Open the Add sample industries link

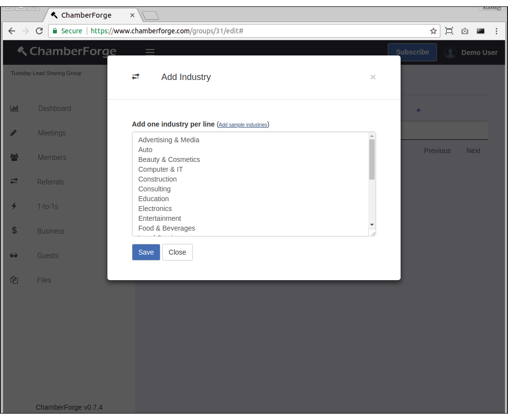[243, 125]
